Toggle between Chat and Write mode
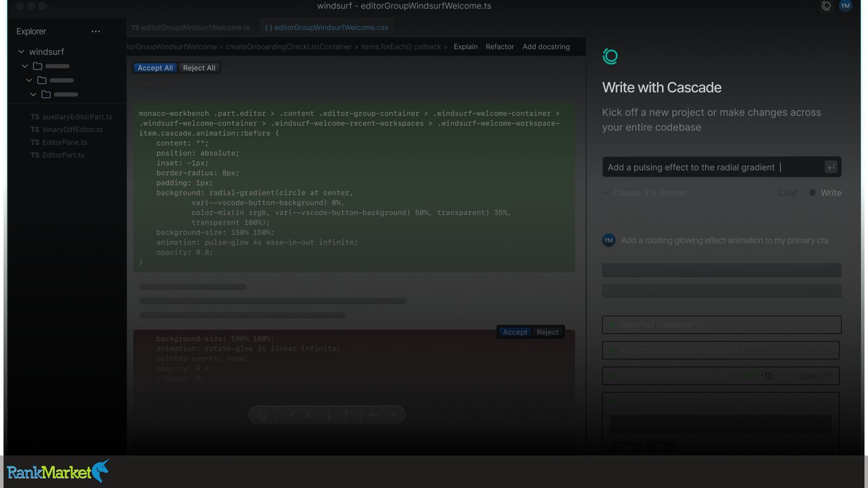This screenshot has width=868, height=488. 808,193
